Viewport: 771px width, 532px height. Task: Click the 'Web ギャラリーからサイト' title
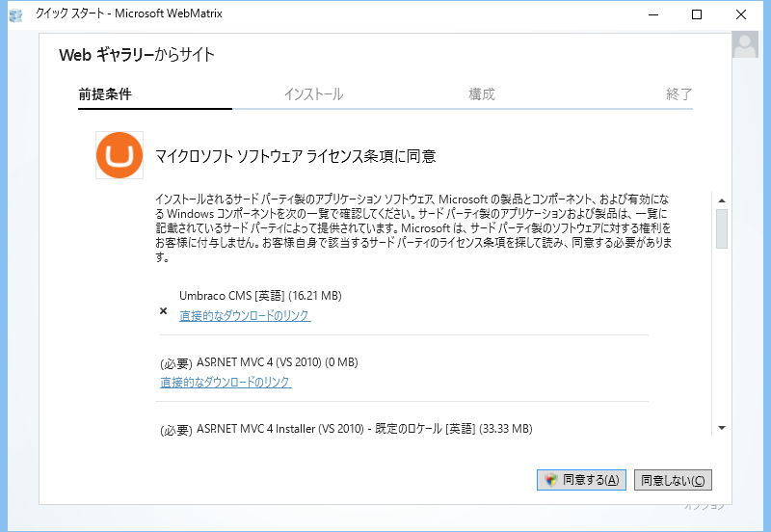[x=137, y=55]
